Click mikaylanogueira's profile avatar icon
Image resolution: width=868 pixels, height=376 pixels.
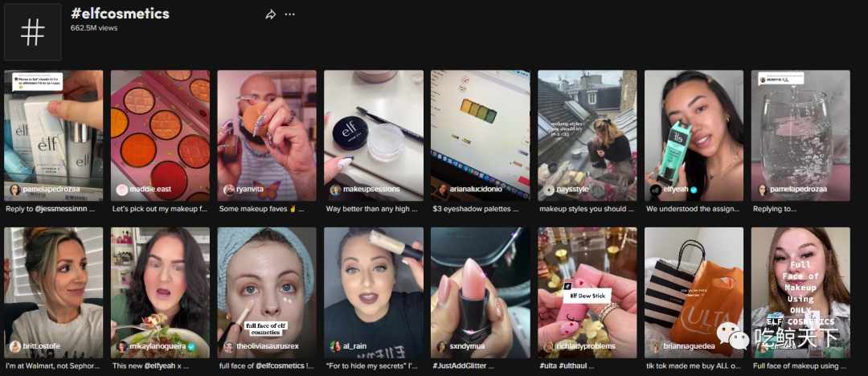coord(122,346)
